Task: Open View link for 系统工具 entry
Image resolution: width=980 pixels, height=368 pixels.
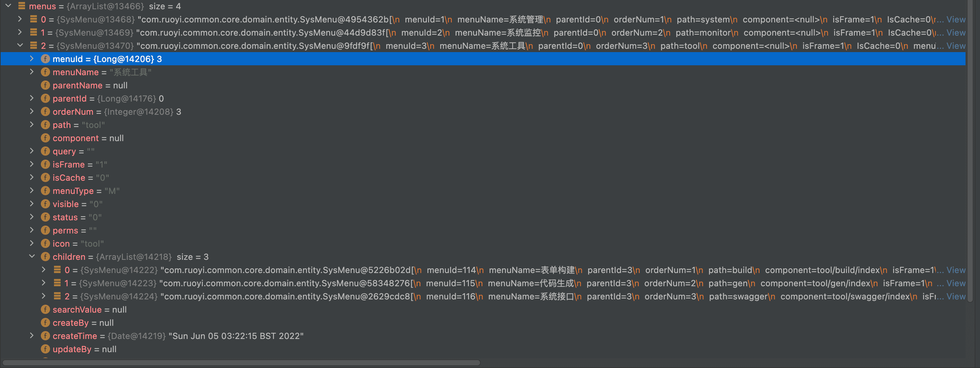Action: [956, 46]
